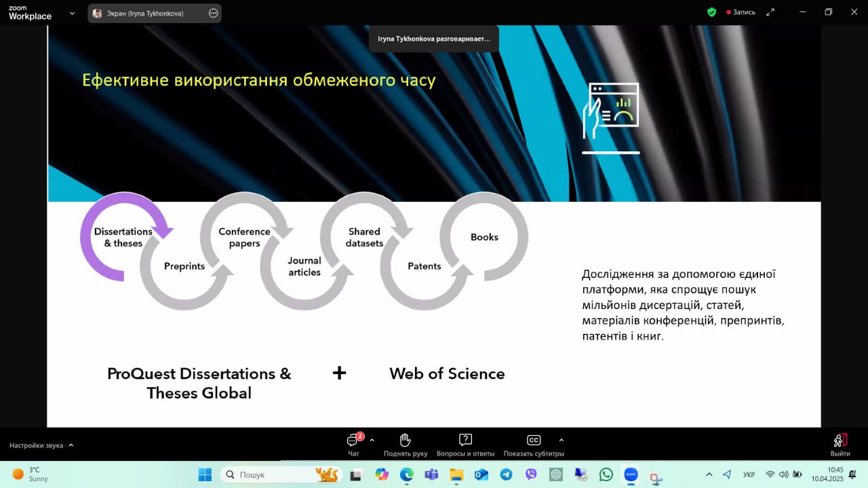Image resolution: width=868 pixels, height=488 pixels.
Task: Click the slide's 'Dissertations & theses' circle
Action: tap(123, 237)
